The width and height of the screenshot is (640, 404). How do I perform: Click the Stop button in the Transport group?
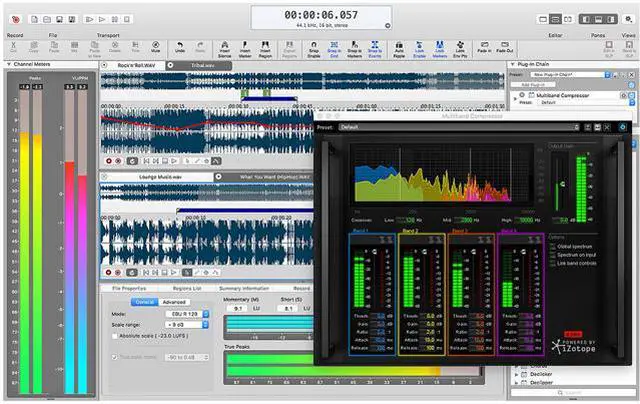tap(127, 19)
